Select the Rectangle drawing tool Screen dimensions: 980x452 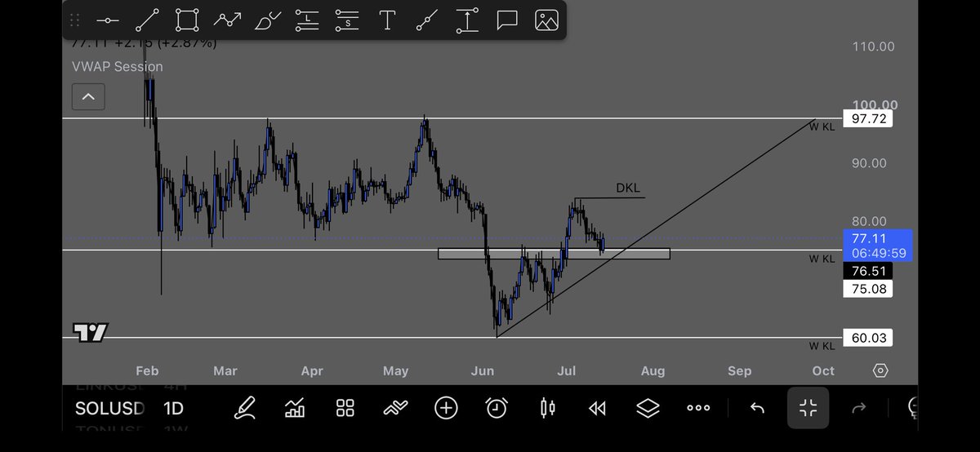click(x=187, y=20)
